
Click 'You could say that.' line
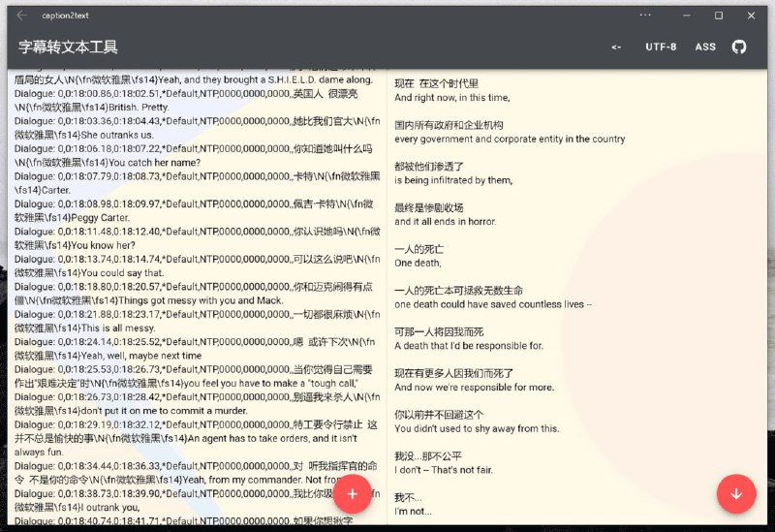point(123,273)
